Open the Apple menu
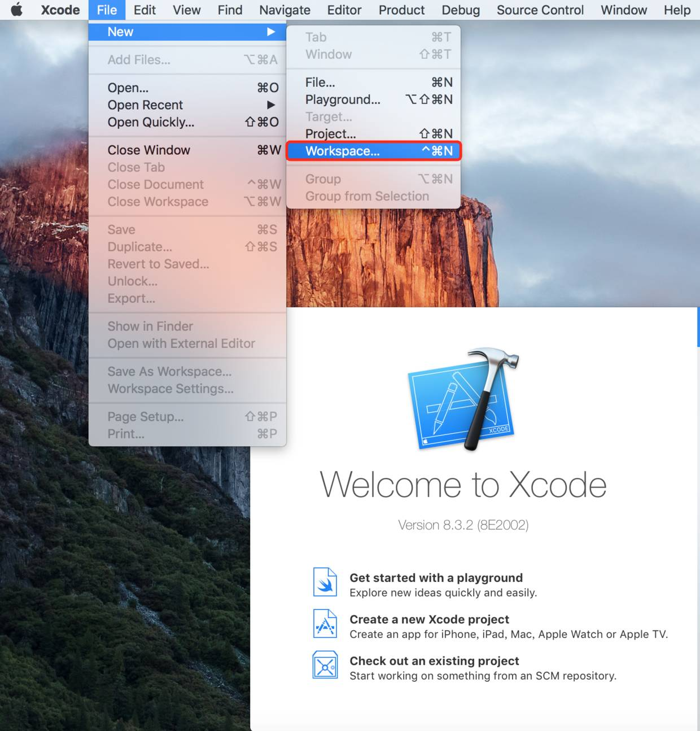 17,10
